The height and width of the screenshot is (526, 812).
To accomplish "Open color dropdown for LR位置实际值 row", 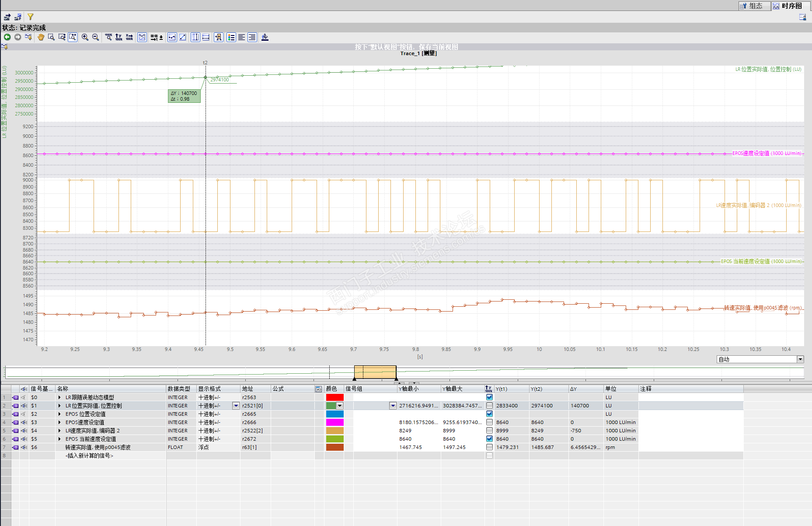I will [339, 406].
